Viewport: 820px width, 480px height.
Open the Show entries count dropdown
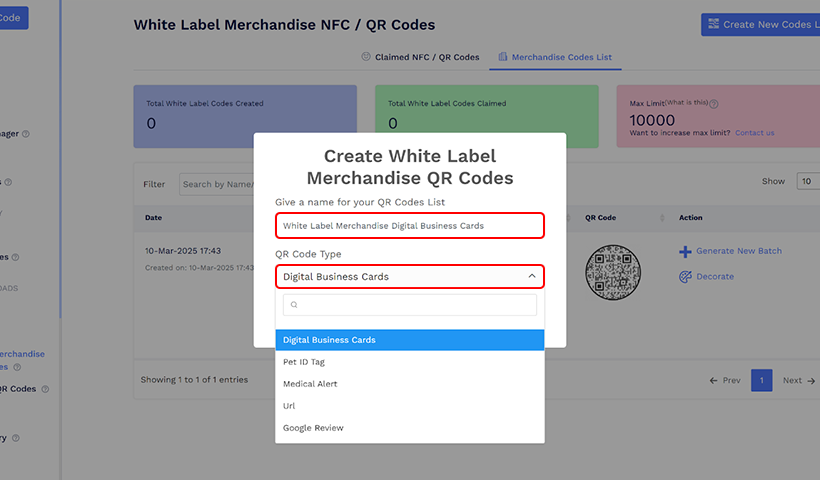pos(806,182)
